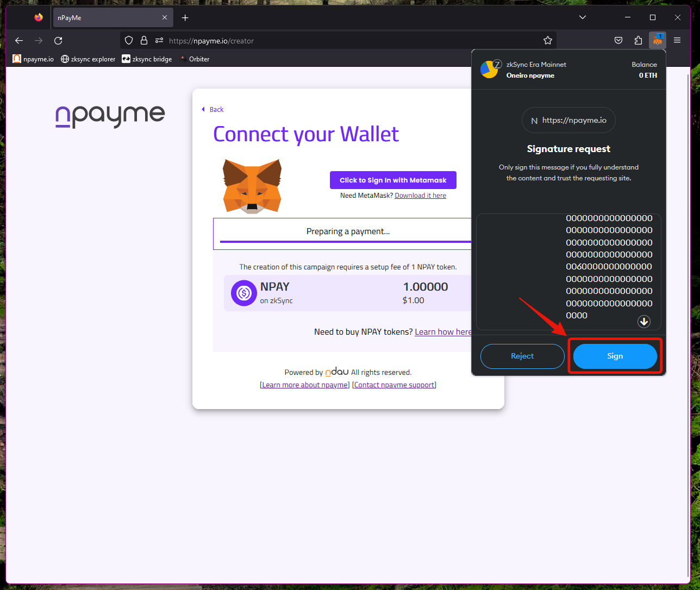Click the https://npayme.io origin pill

click(568, 120)
